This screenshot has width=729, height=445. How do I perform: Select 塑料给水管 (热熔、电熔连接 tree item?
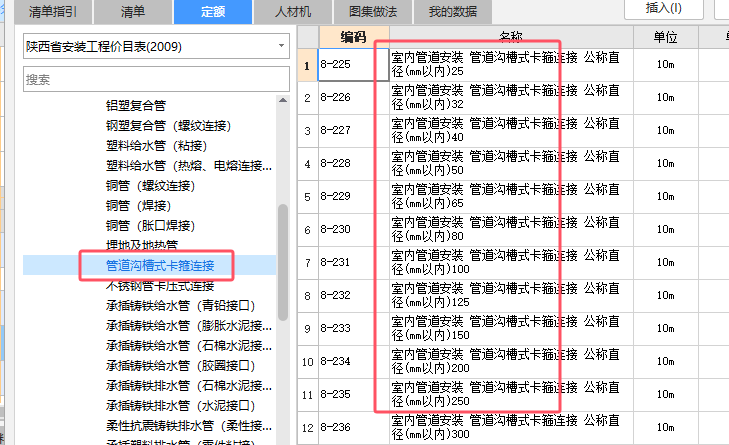(x=189, y=166)
